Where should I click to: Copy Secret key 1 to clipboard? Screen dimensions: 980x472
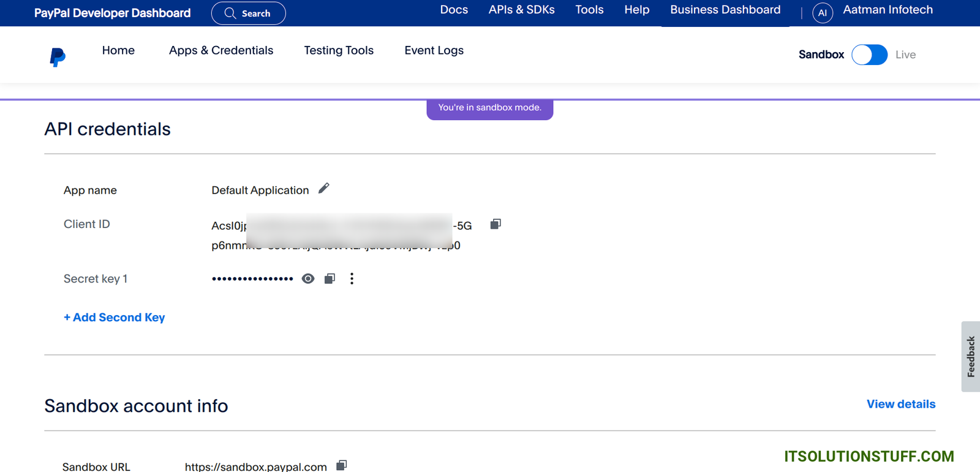330,279
